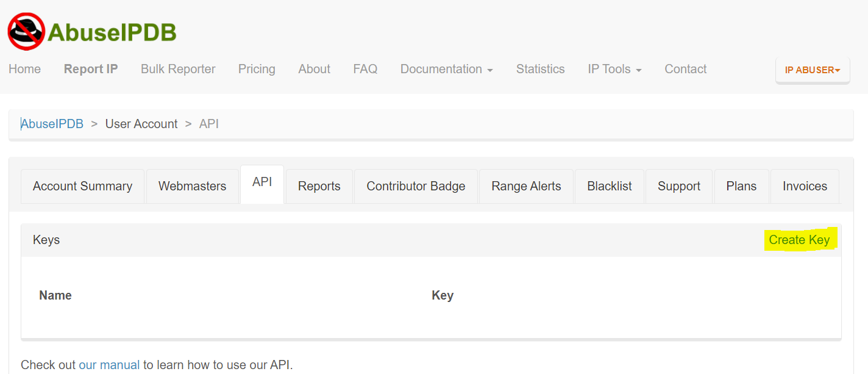The image size is (868, 374).
Task: Expand the Documentation dropdown menu
Action: 446,69
